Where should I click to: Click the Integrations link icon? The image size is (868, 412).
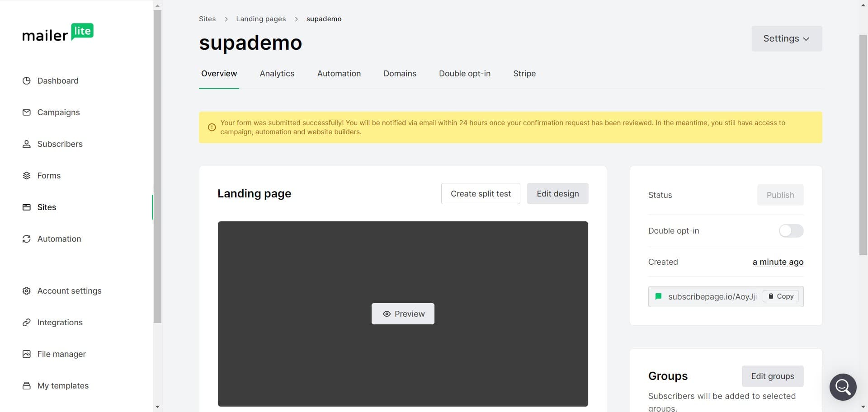click(27, 323)
